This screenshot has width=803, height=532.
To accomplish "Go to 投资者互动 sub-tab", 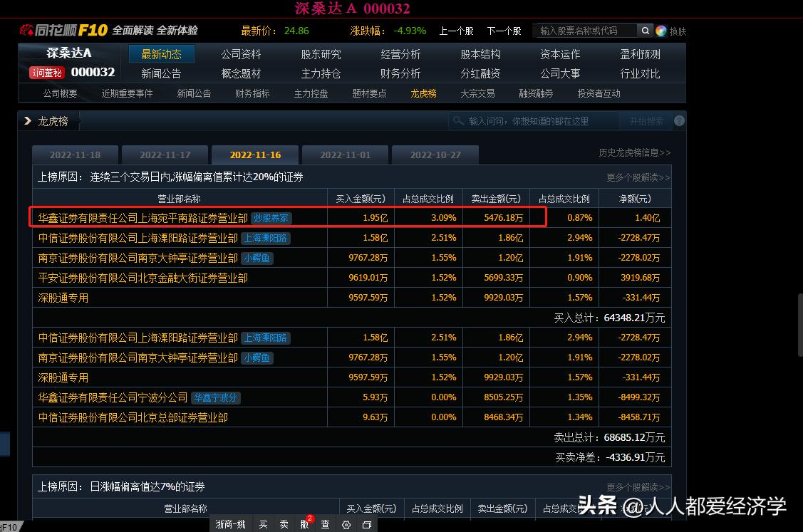I will [599, 94].
